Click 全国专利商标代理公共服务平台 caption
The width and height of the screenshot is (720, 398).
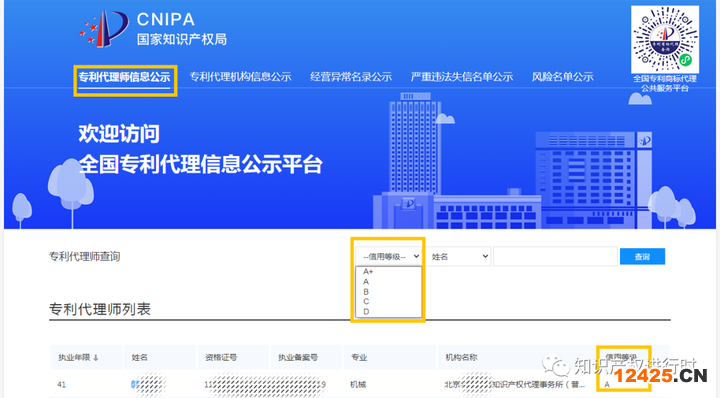[x=665, y=83]
